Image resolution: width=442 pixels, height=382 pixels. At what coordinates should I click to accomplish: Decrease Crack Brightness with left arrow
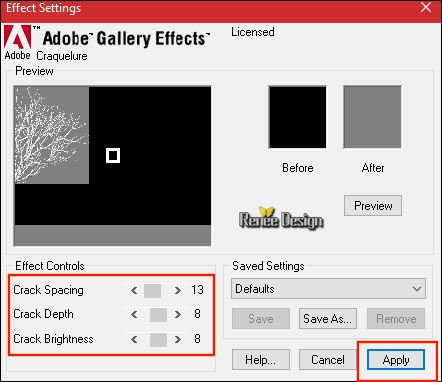pyautogui.click(x=134, y=340)
